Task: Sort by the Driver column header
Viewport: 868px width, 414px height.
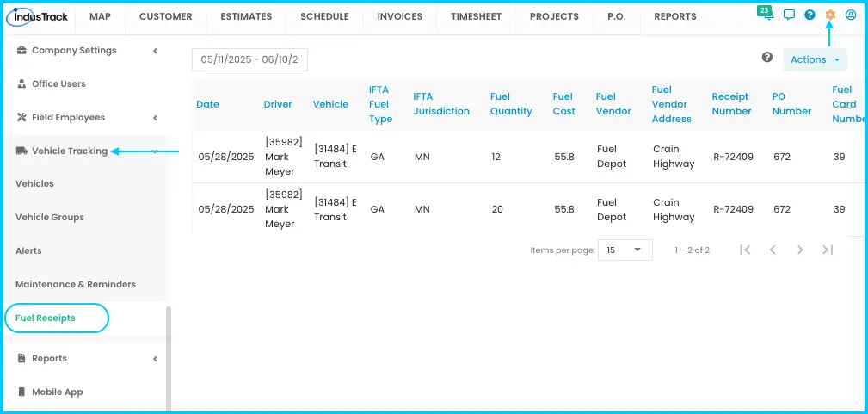Action: (278, 104)
